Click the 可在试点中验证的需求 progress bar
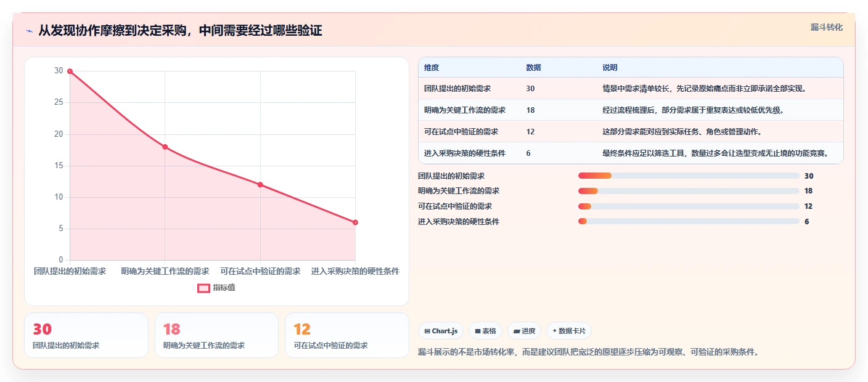The image size is (868, 382). point(689,206)
